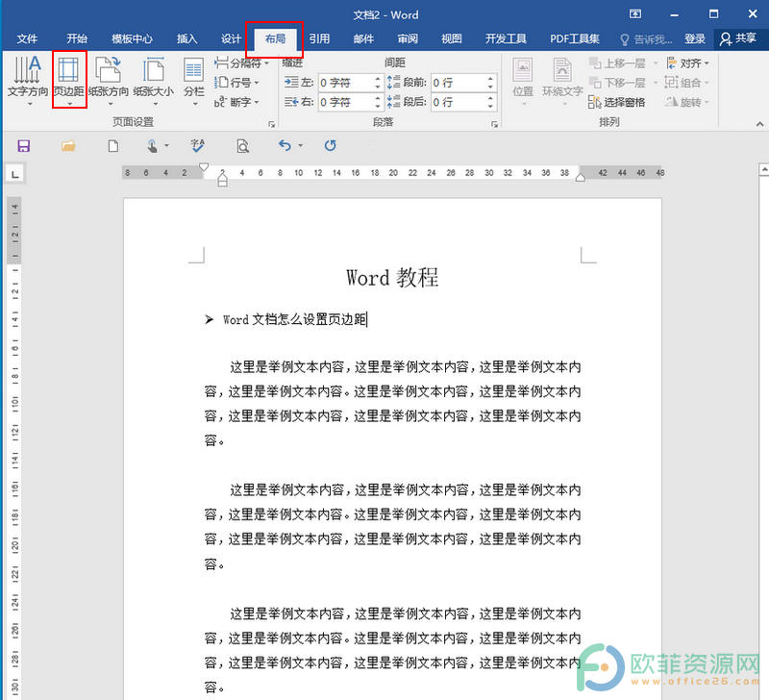
Task: Decrease the right indent value stepper
Action: click(x=378, y=107)
